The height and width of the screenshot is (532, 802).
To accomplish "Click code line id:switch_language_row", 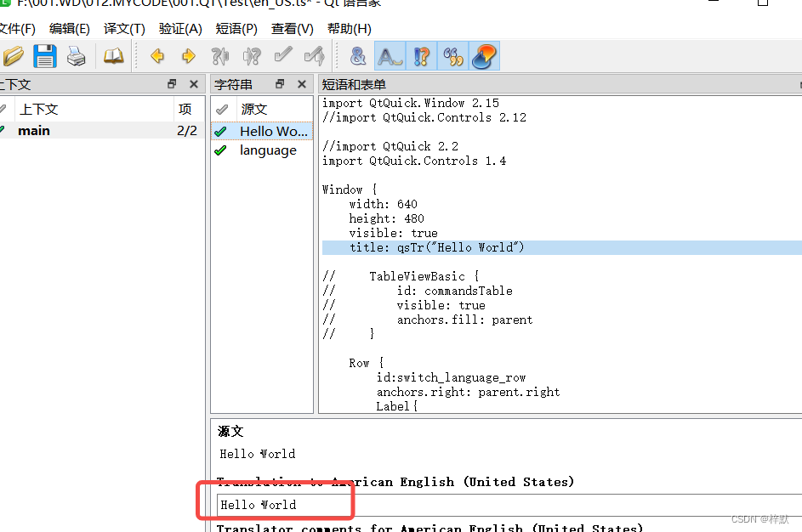I will (x=451, y=377).
